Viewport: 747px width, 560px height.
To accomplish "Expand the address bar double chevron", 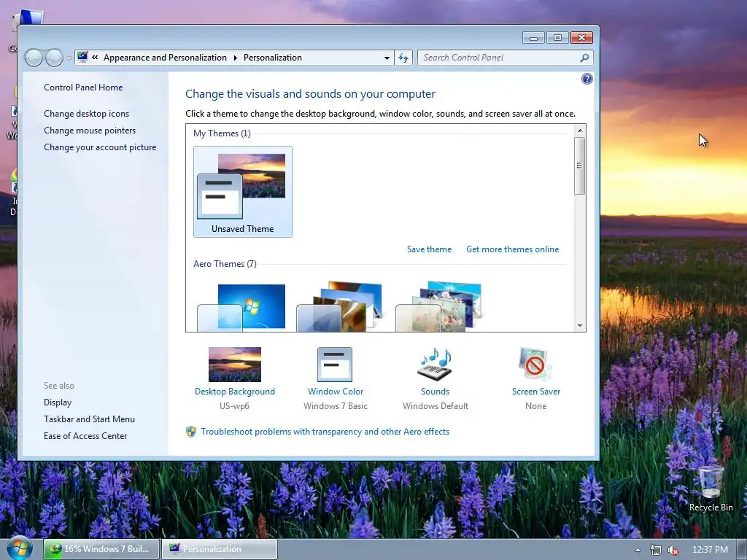I will coord(95,57).
